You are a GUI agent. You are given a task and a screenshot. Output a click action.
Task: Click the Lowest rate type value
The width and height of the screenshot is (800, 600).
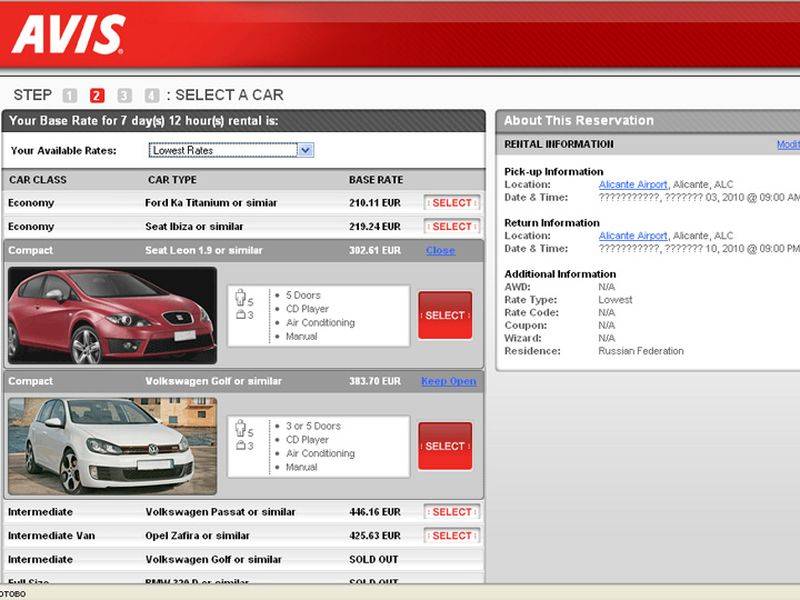615,299
